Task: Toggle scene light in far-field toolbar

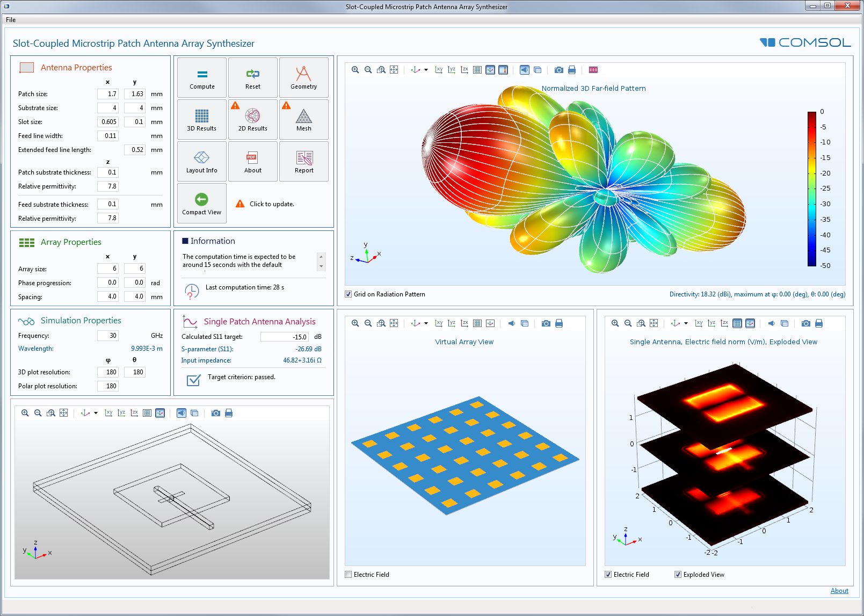Action: (x=525, y=70)
